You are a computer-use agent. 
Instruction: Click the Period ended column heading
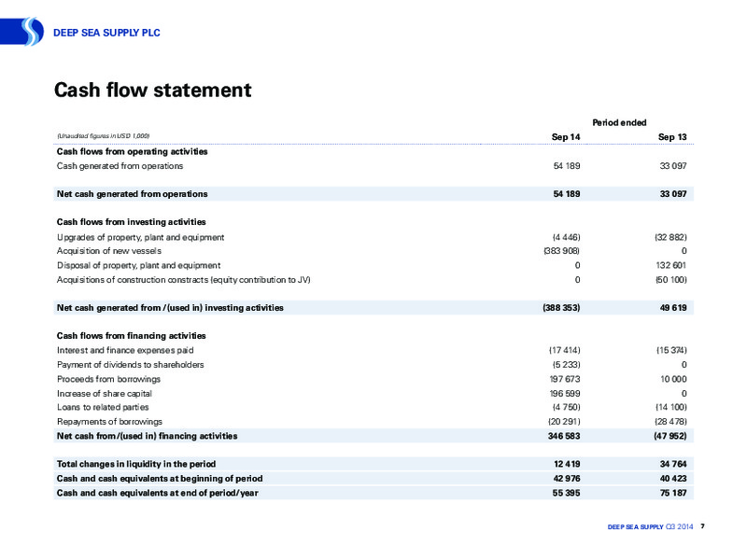tap(619, 122)
